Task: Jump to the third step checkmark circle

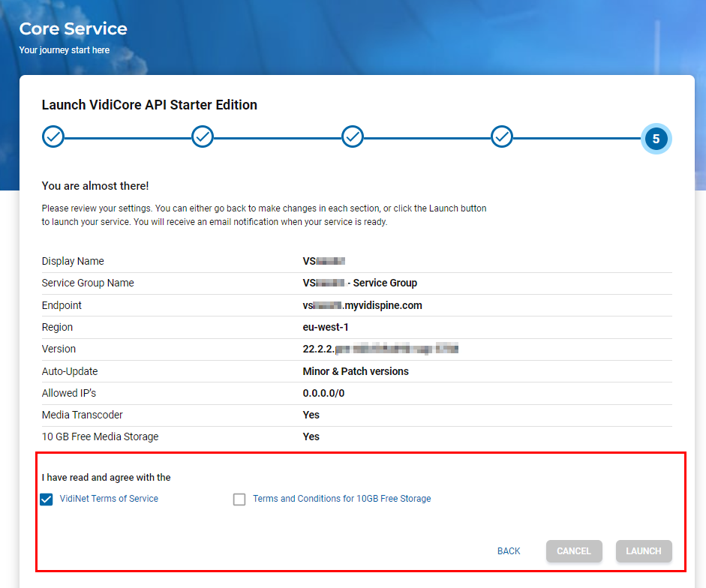Action: [353, 137]
